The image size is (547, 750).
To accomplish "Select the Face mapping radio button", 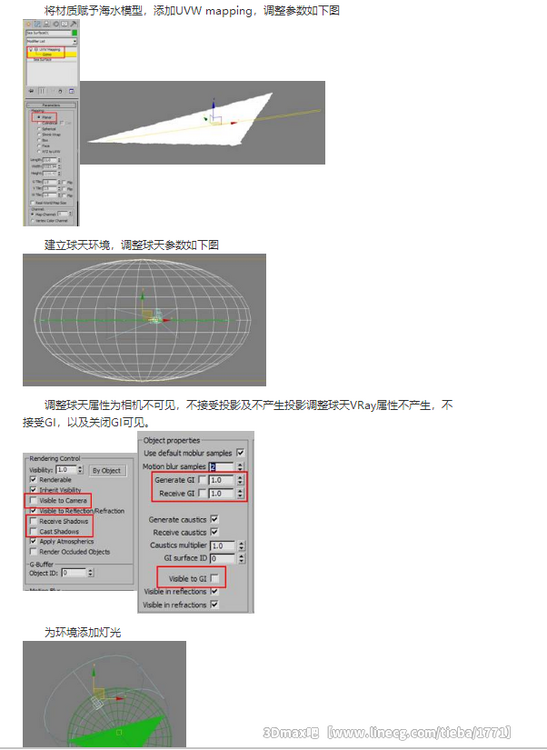I will [x=39, y=146].
